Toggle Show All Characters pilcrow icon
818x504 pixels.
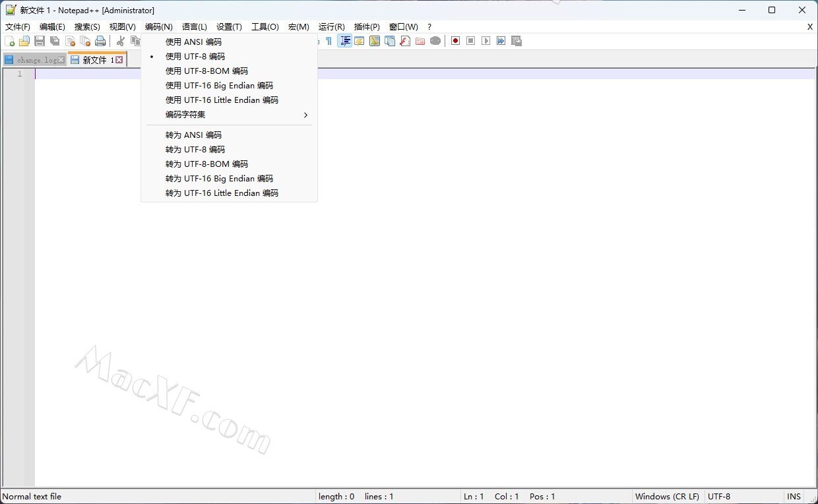click(x=329, y=41)
